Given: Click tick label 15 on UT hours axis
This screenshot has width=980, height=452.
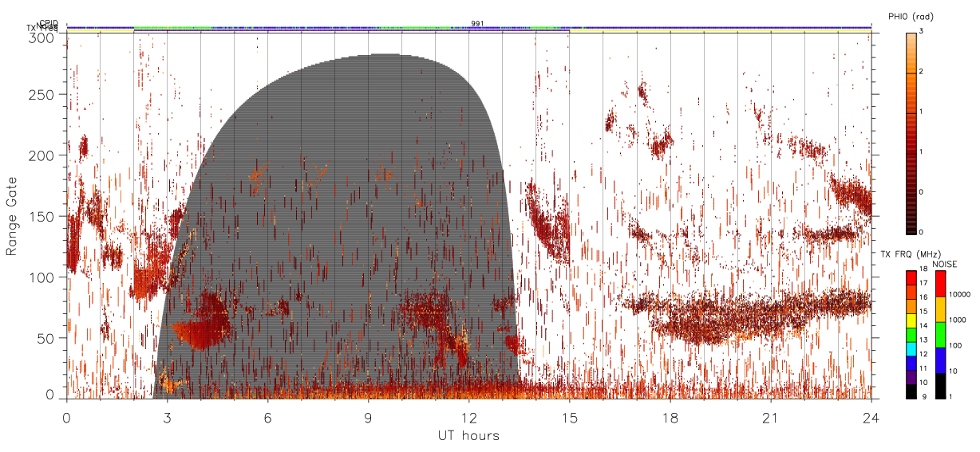Looking at the screenshot, I should tap(570, 418).
